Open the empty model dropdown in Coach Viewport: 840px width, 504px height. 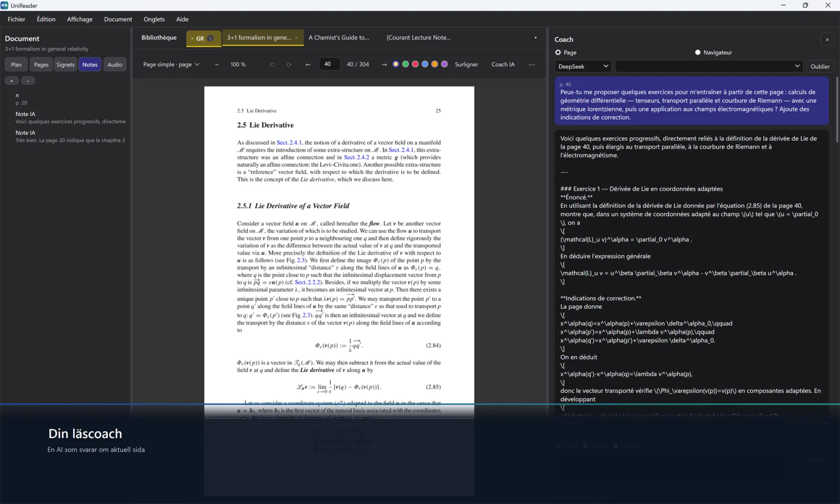709,66
